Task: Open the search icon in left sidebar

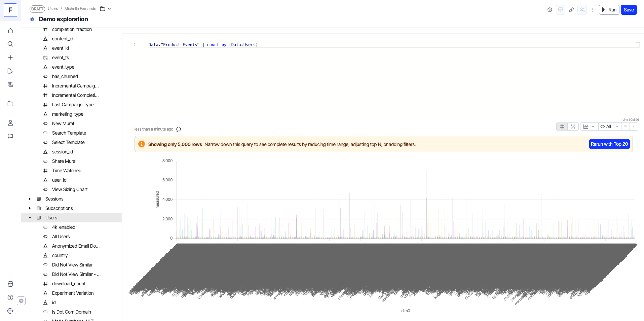Action: (x=10, y=44)
